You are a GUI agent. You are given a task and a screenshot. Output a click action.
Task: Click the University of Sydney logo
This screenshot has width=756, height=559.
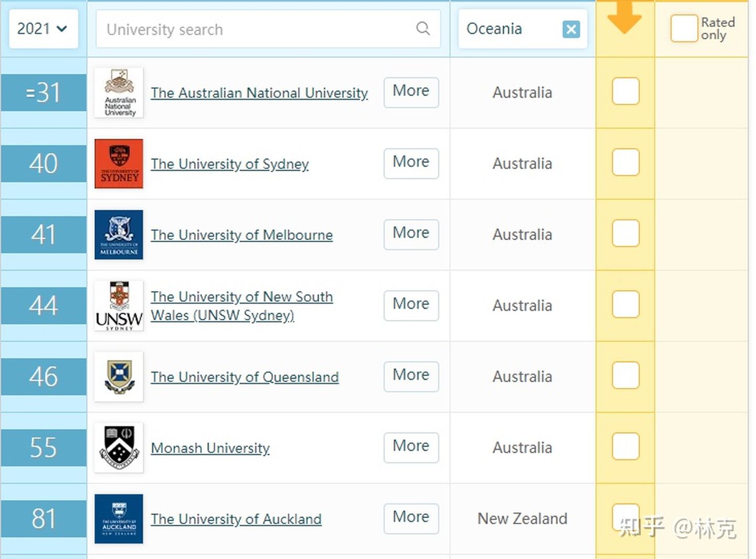point(119,163)
